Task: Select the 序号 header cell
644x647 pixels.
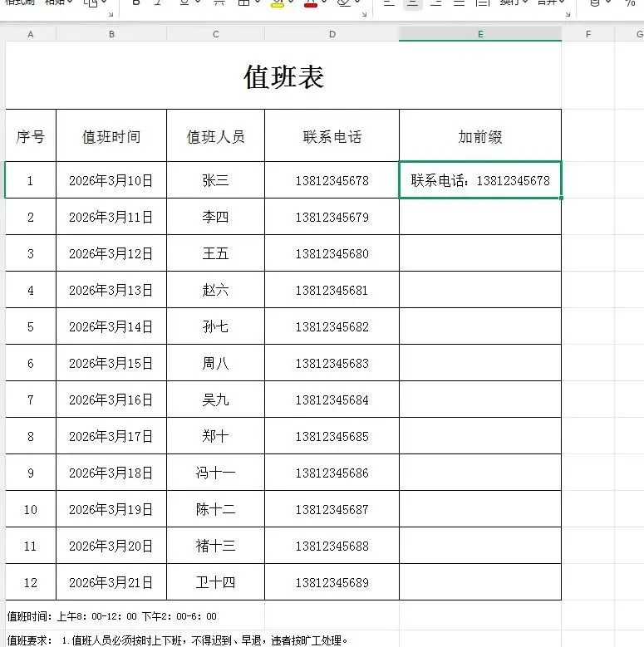Action: [31, 135]
